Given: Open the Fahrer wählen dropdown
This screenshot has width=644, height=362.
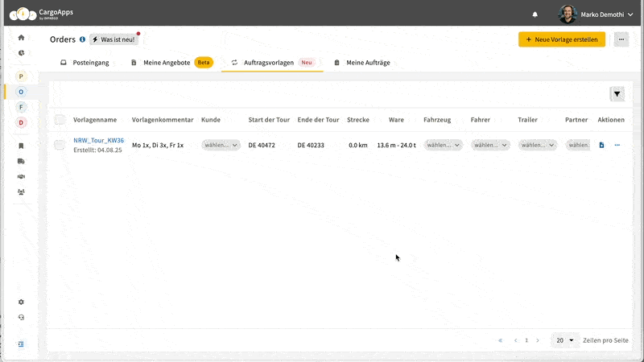Looking at the screenshot, I should [x=490, y=145].
